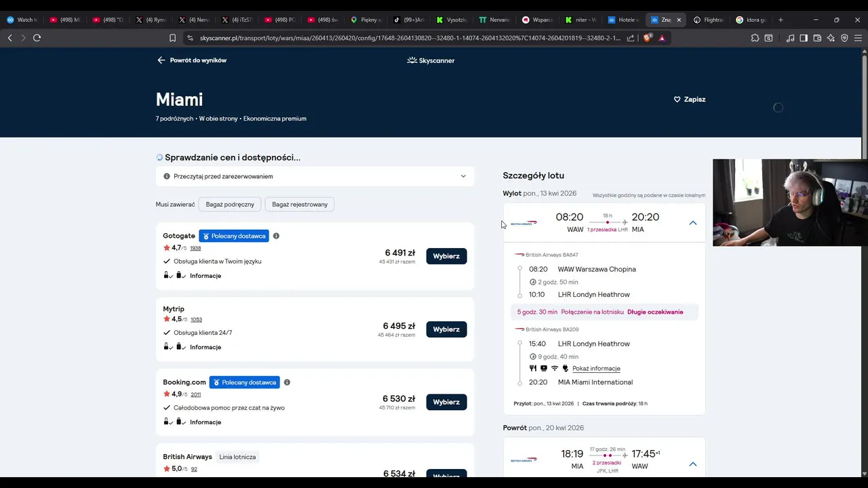Click the entertainment screen amenity icon
868x488 pixels.
(x=544, y=368)
